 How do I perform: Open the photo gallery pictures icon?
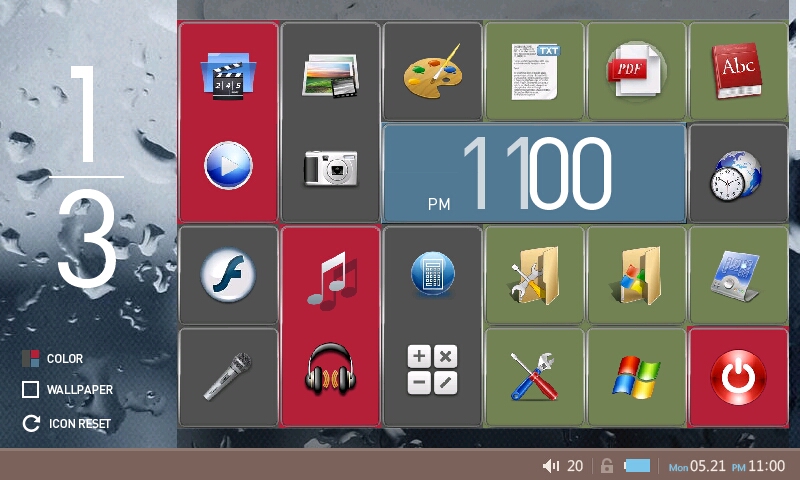click(x=330, y=75)
